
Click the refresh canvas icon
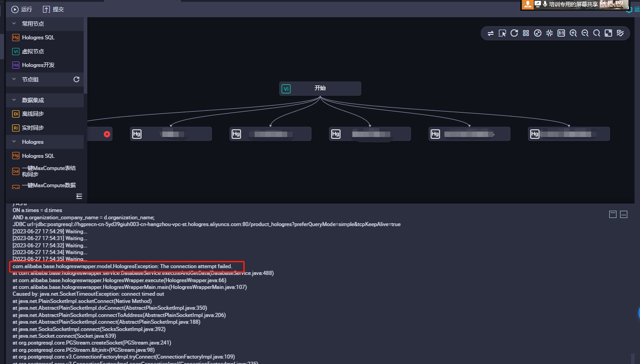[x=514, y=33]
